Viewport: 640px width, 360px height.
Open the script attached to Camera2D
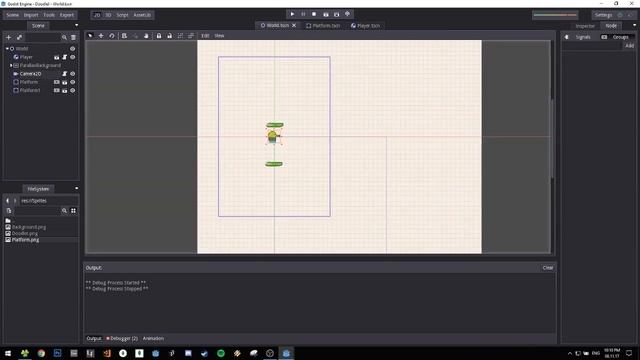64,74
